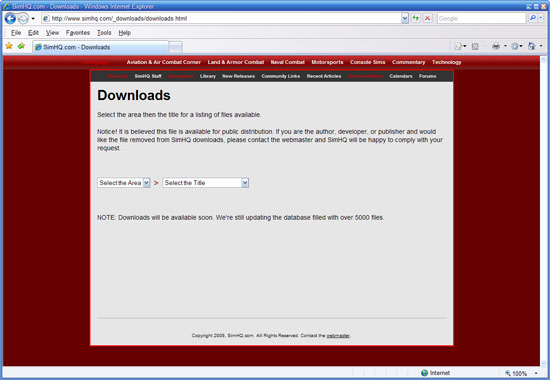550x380 pixels.
Task: Expand the Home icon dropdown arrow
Action: [541, 46]
